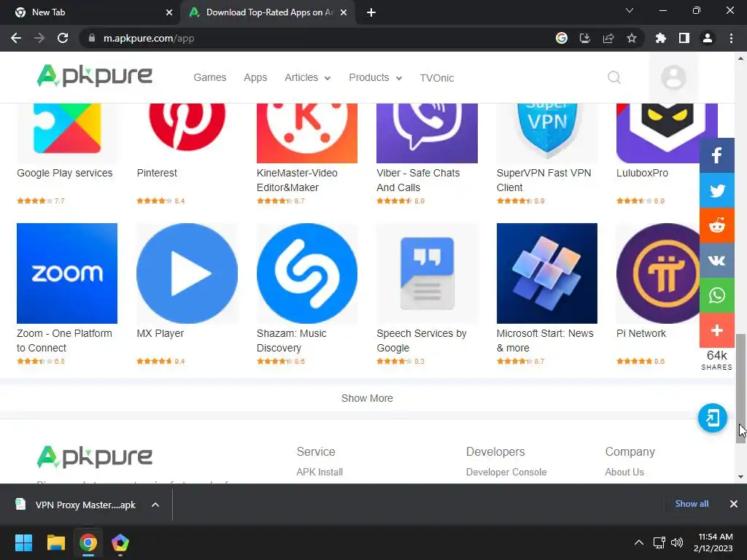Click the user account avatar icon
This screenshot has width=747, height=560.
[673, 77]
